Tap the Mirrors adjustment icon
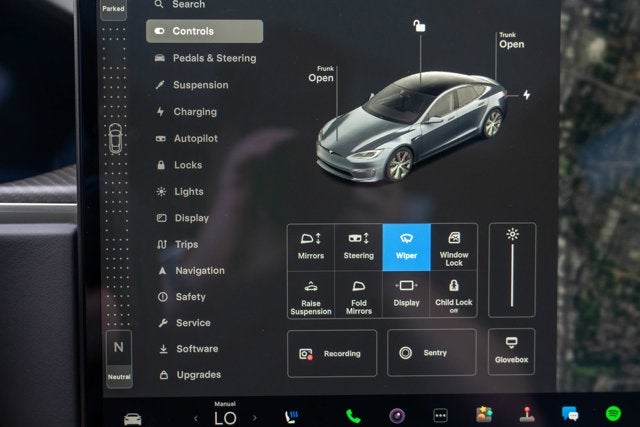 tap(311, 247)
